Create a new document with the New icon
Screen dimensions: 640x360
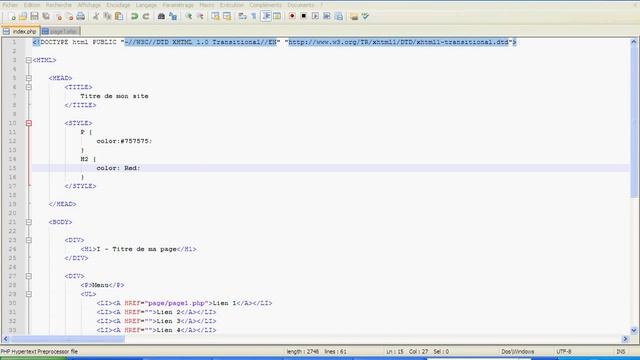pos(12,16)
